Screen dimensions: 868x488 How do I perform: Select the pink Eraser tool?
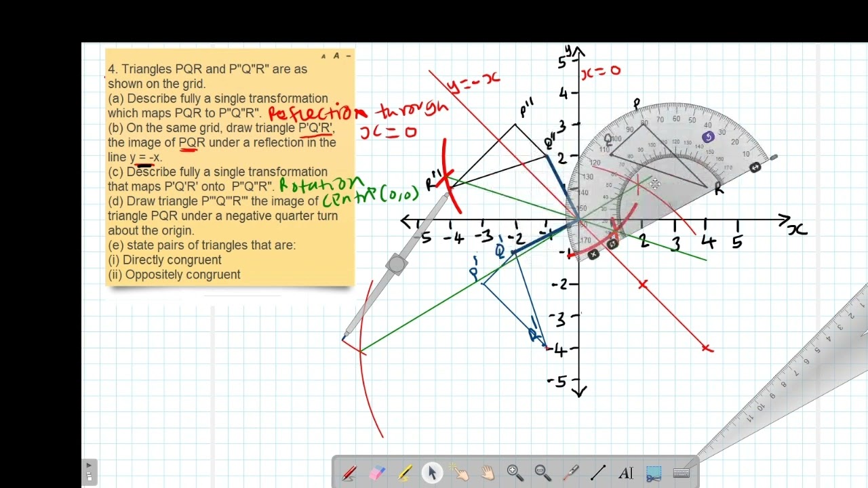tap(378, 472)
